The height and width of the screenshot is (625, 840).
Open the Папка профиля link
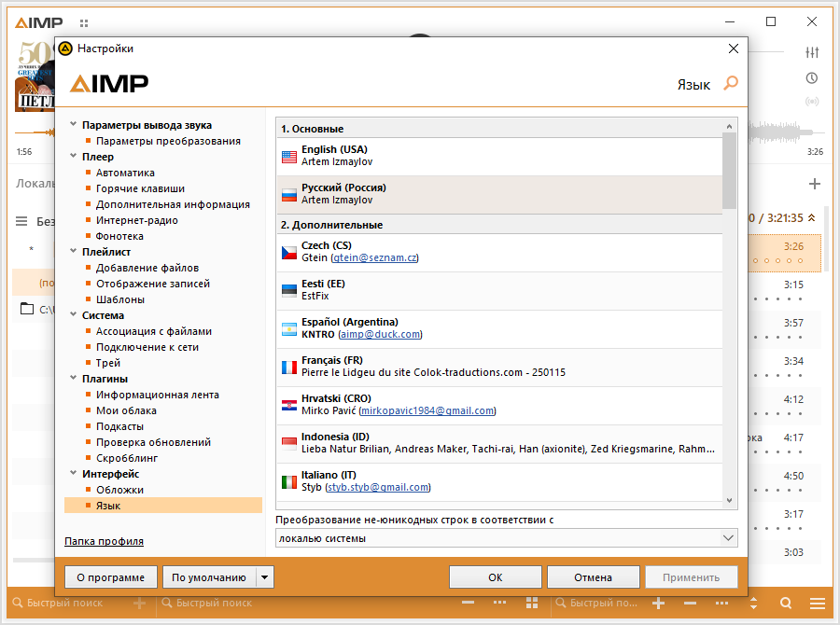(x=104, y=541)
